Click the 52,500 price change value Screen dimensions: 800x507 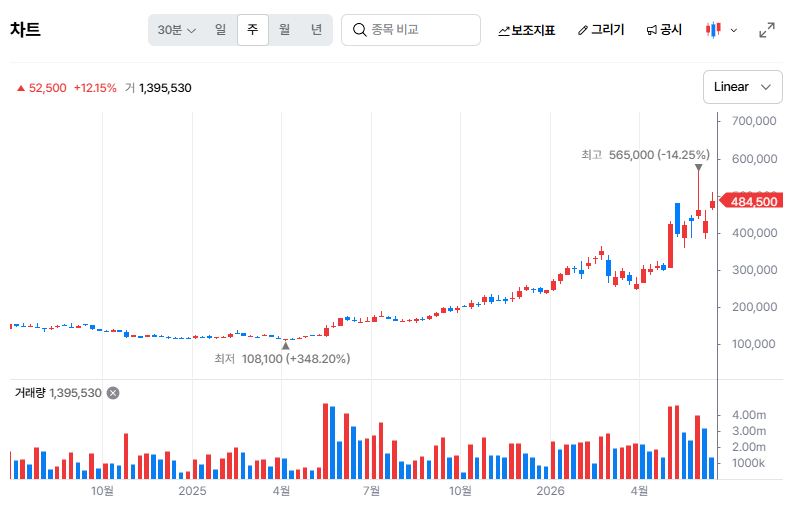pyautogui.click(x=47, y=88)
